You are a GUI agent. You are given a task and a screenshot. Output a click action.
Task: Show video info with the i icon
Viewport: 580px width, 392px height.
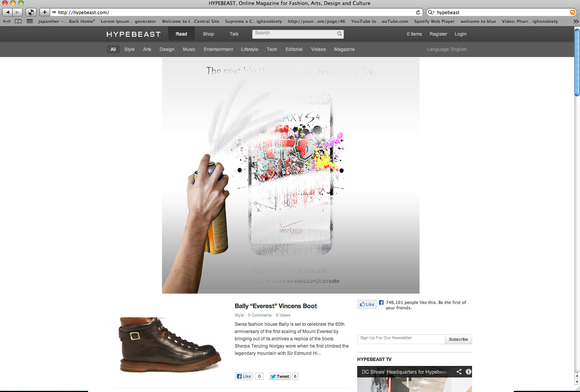(468, 372)
